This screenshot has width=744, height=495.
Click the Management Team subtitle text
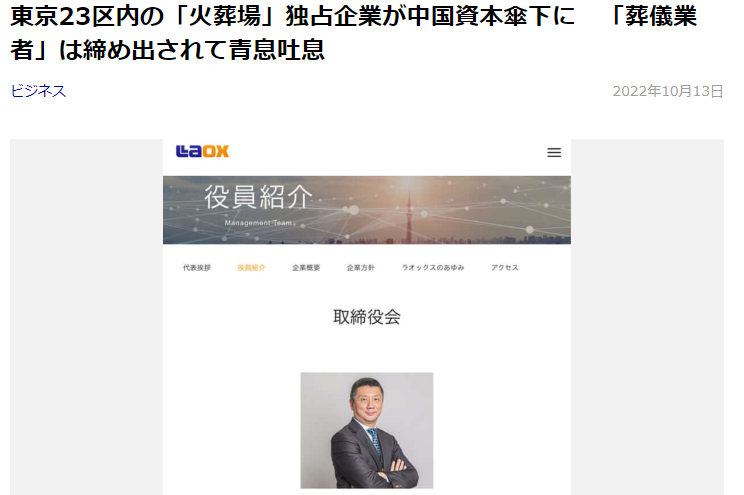coord(258,223)
